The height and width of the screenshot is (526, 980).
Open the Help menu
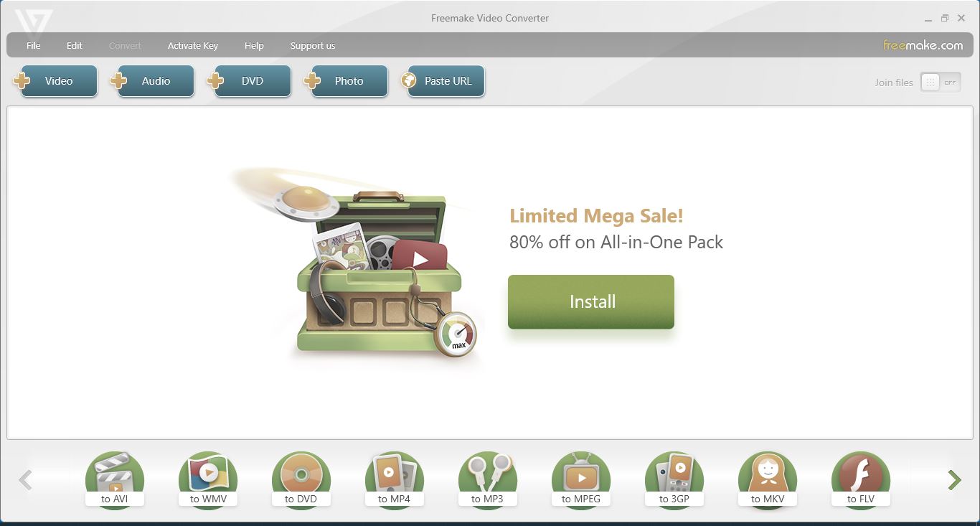click(x=254, y=45)
